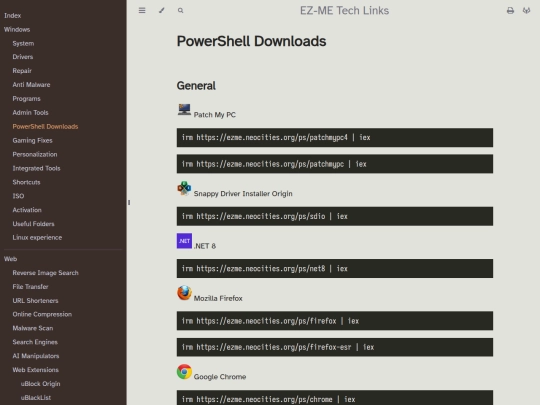This screenshot has height=405, width=540.
Task: Click the firefox-esr command code block
Action: (x=335, y=347)
